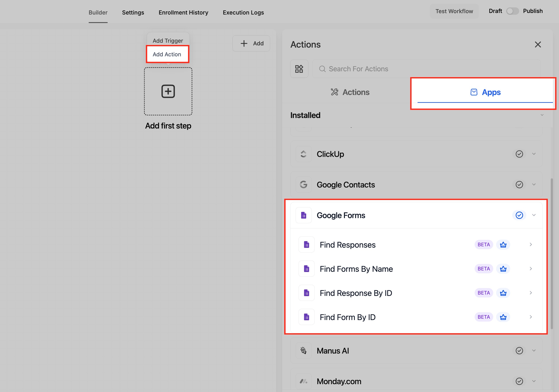
Task: Click the crown icon beside Find Responses
Action: click(x=503, y=245)
